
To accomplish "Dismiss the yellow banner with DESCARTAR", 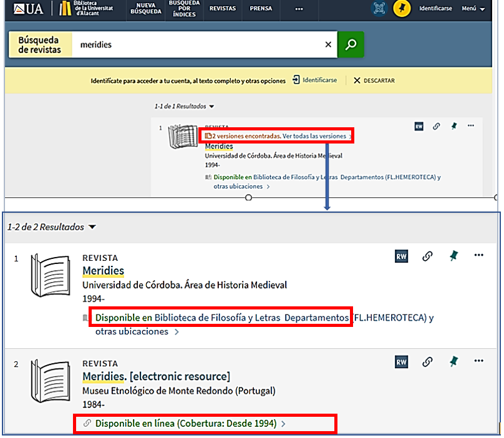I will point(374,80).
